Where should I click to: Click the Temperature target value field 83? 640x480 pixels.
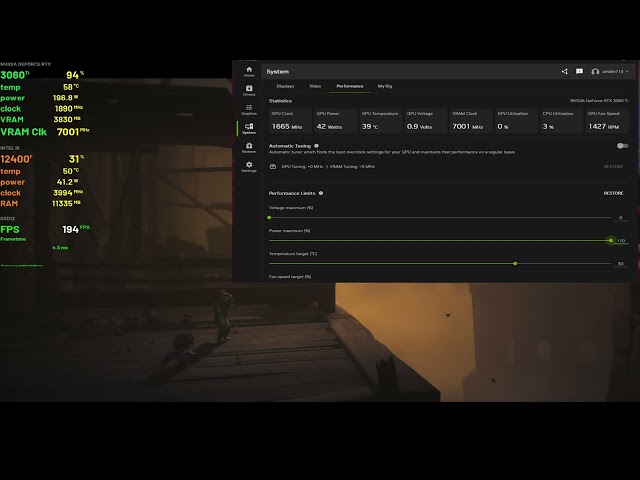(x=621, y=264)
